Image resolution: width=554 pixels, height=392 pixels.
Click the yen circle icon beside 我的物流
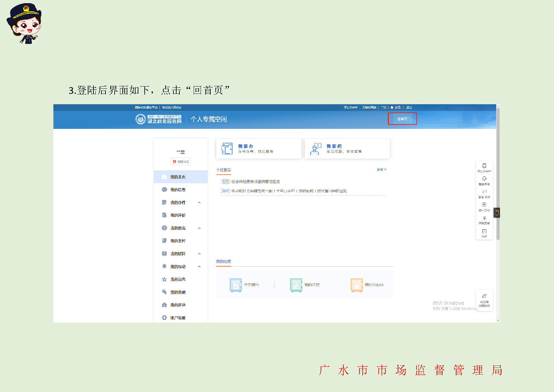[x=164, y=228]
